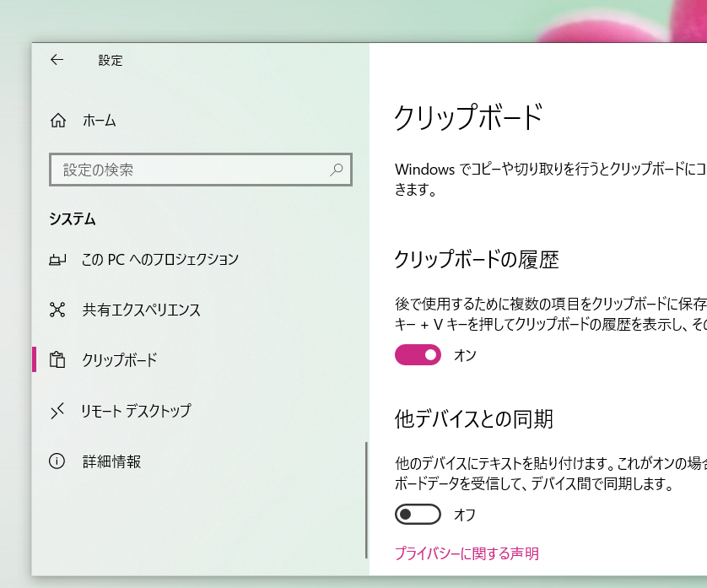Image resolution: width=707 pixels, height=588 pixels.
Task: Focus the 設定の検索 search field
Action: click(x=190, y=170)
